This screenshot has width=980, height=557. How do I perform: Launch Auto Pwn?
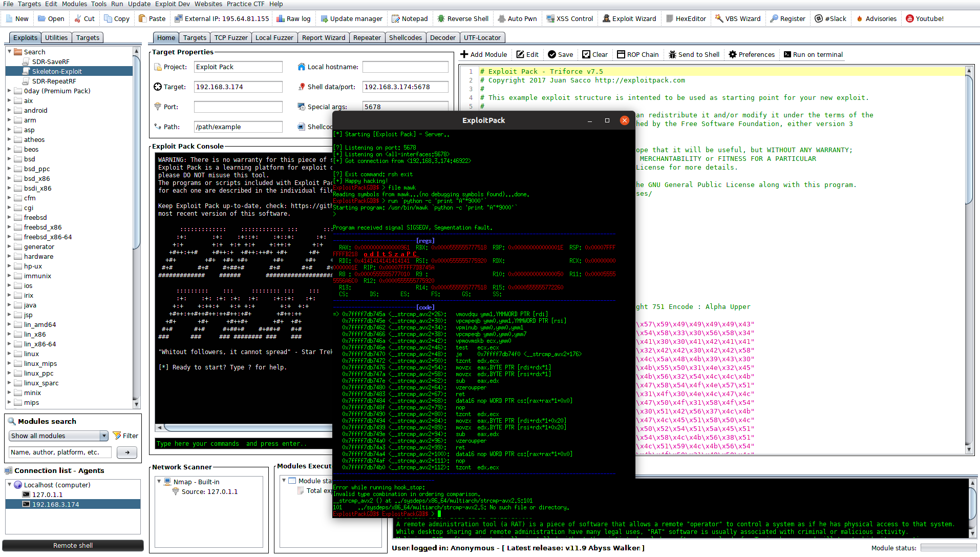517,18
